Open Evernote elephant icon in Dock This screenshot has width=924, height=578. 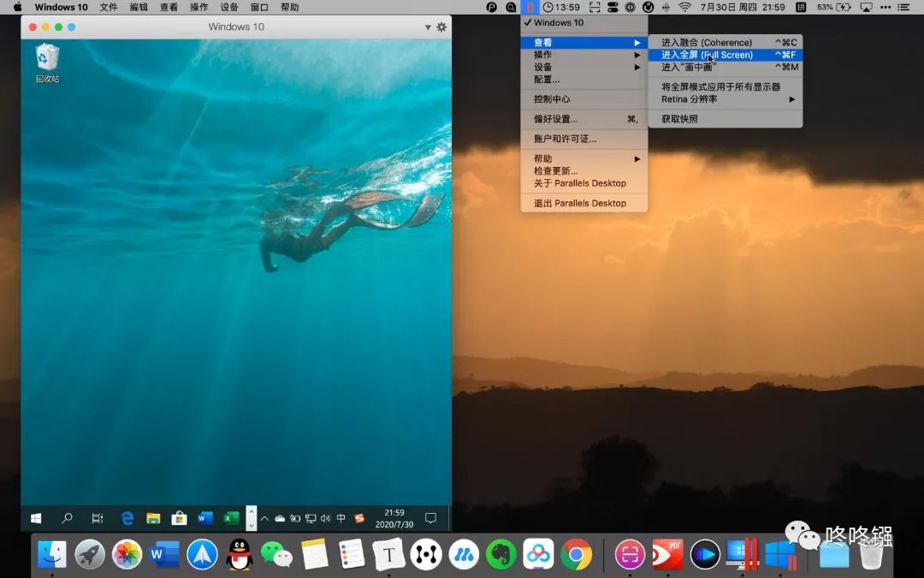500,554
